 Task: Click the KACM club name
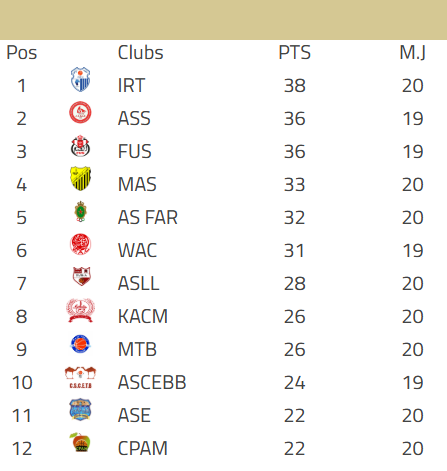point(143,316)
